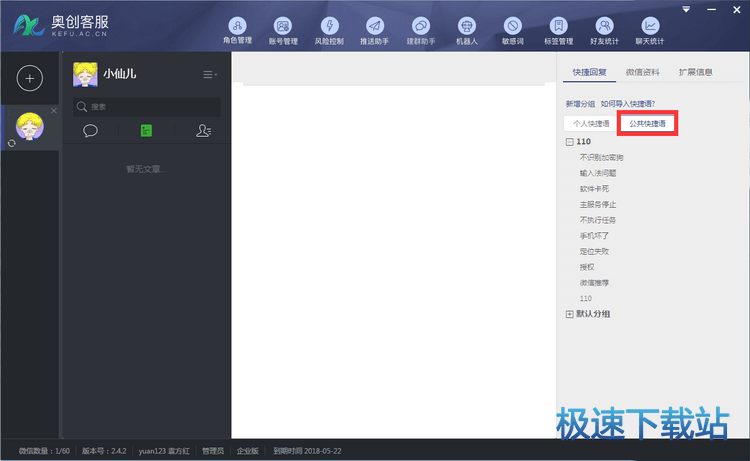This screenshot has width=750, height=461.
Task: Click the 到期时间 2018-05-22 status entry
Action: click(x=307, y=451)
